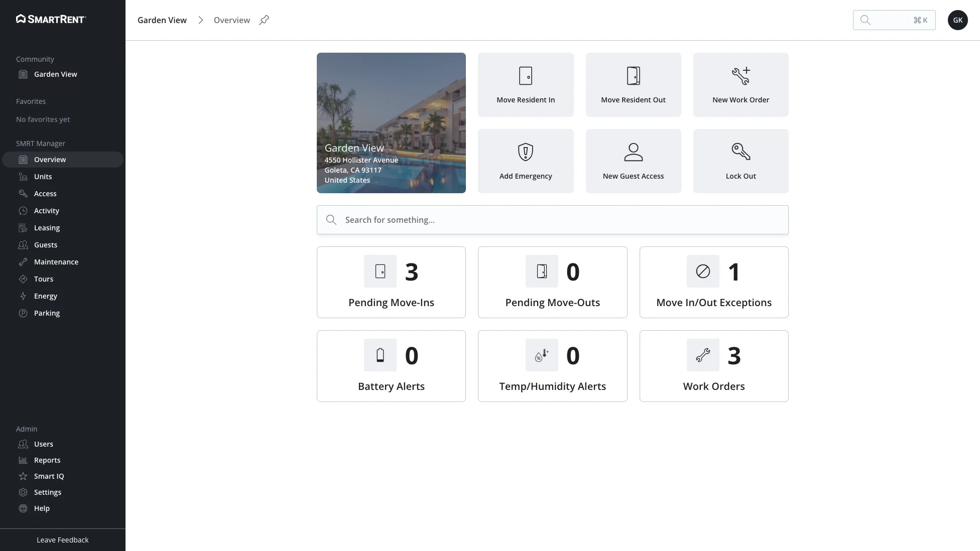Image resolution: width=980 pixels, height=551 pixels.
Task: Click the Settings gear icon
Action: (23, 492)
